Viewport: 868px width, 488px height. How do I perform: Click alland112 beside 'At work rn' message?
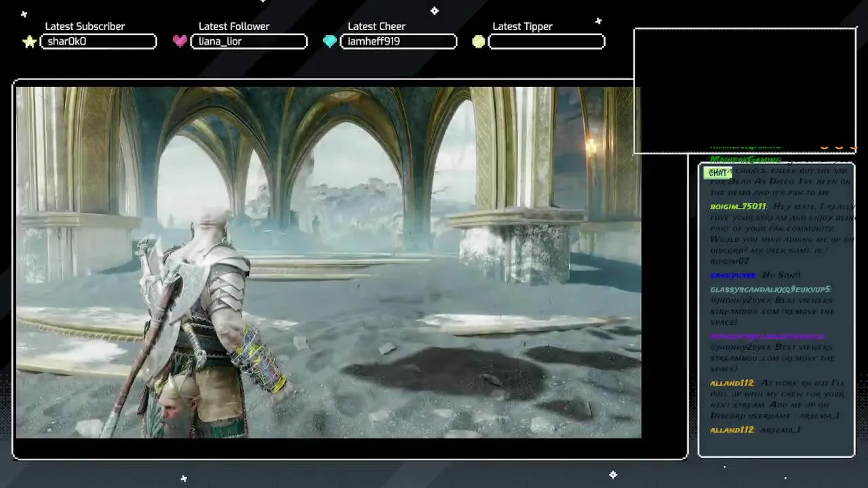(x=732, y=383)
